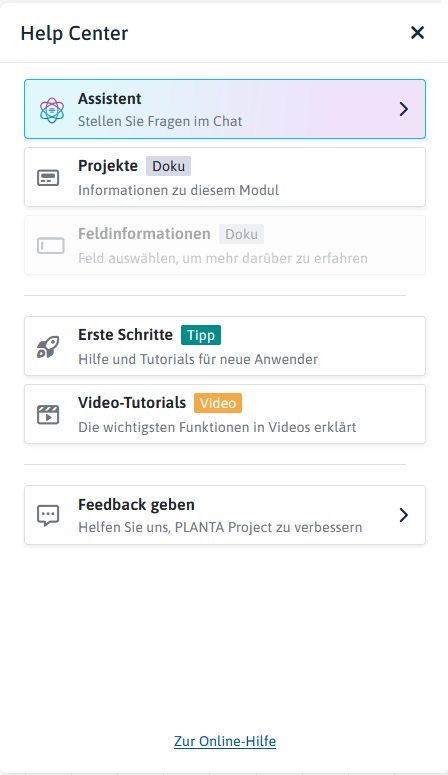448x775 pixels.
Task: Click 'Helfen Sie uns, PLANTA Project zu verbessern'
Action: tap(220, 527)
